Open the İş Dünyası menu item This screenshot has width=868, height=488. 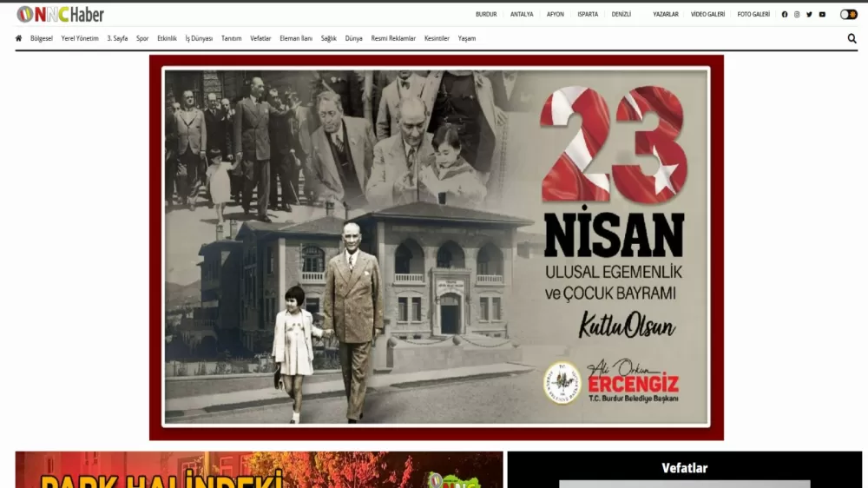pyautogui.click(x=199, y=38)
